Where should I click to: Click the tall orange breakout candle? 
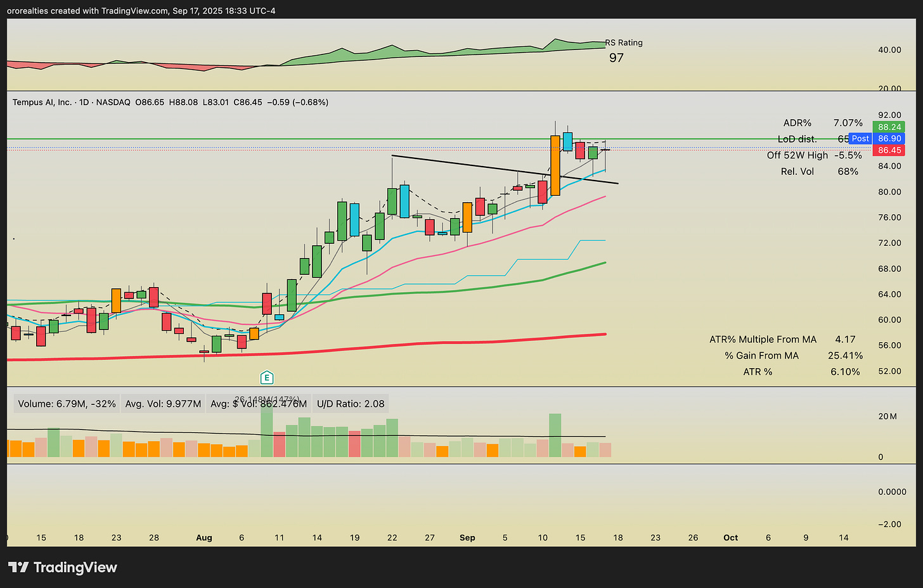click(555, 165)
